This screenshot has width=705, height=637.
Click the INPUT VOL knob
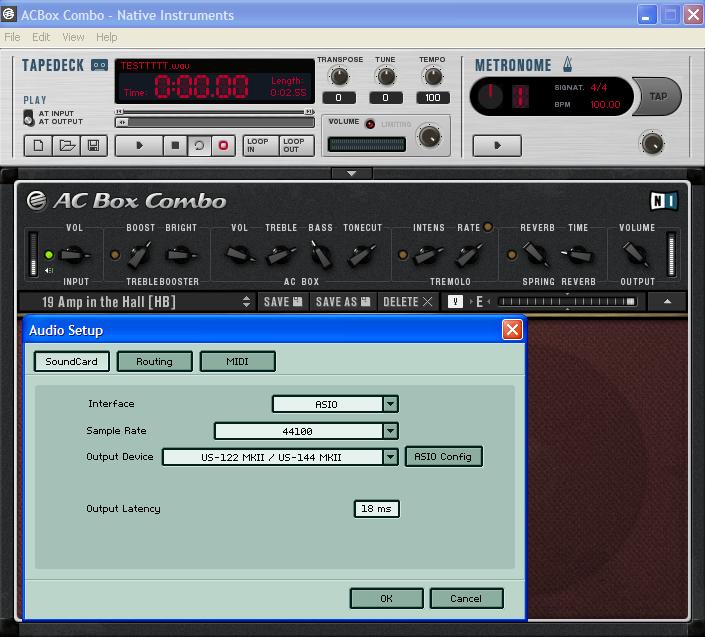click(x=73, y=255)
